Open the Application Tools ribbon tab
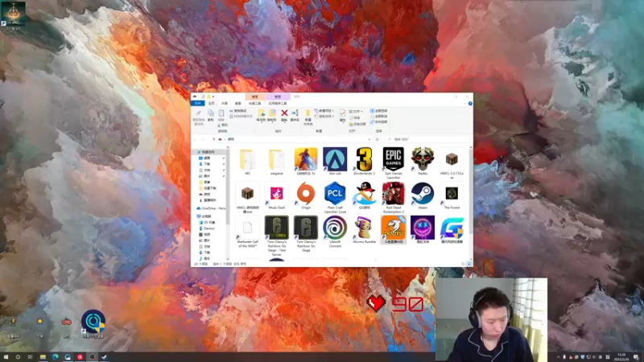644x362 pixels. point(278,104)
